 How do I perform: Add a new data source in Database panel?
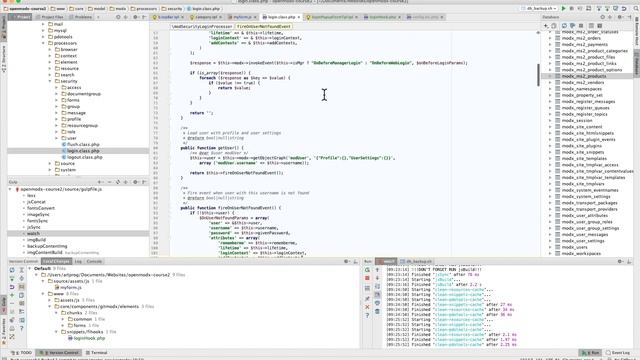[546, 26]
